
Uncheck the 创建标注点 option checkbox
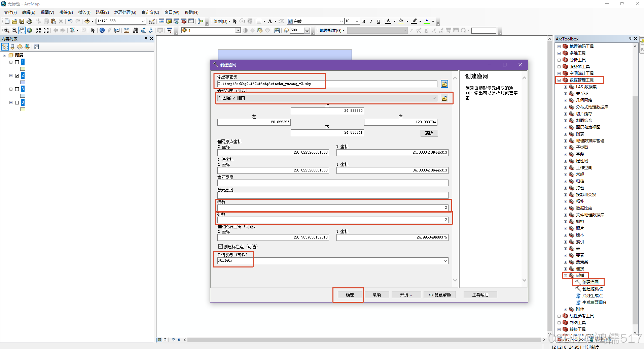[x=220, y=247]
